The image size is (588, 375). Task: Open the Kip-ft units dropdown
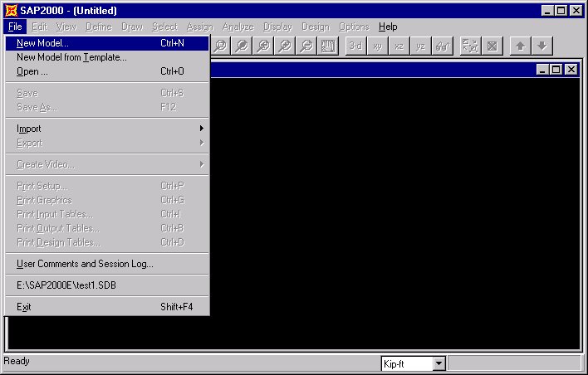(439, 363)
